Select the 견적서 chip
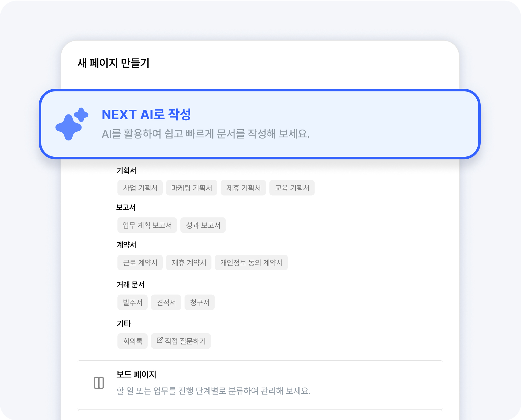 [166, 302]
